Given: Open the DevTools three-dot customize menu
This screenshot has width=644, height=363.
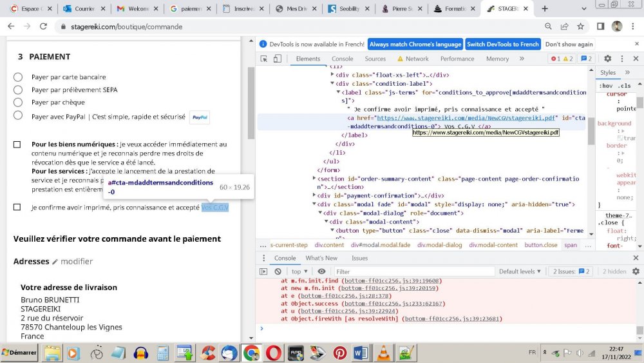Looking at the screenshot, I should coord(622,59).
